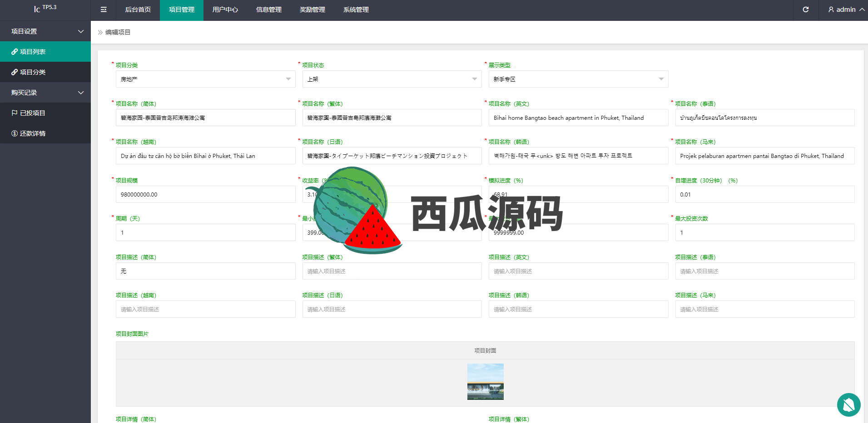The height and width of the screenshot is (423, 868).
Task: Focus the 项目名称（泰语）input field
Action: click(x=765, y=118)
